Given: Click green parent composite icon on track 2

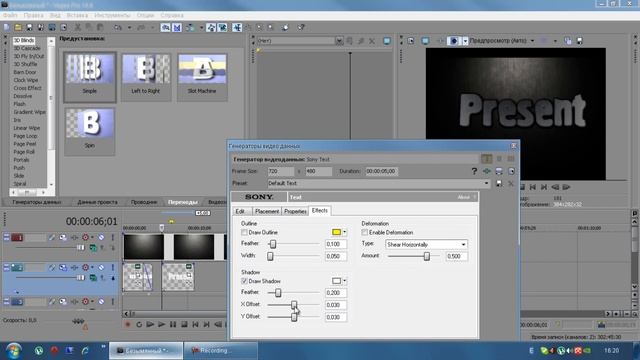Looking at the screenshot, I should click(x=93, y=278).
